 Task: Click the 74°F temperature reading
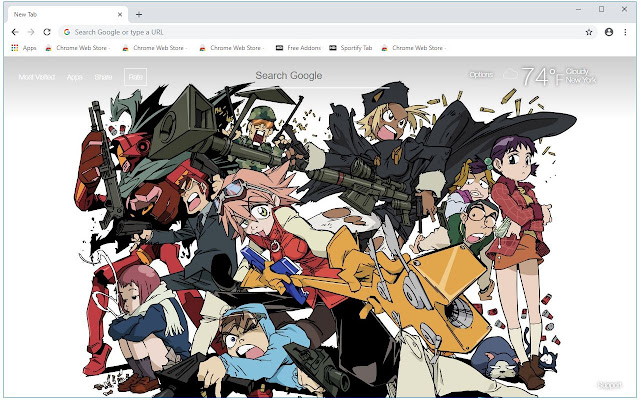click(543, 76)
